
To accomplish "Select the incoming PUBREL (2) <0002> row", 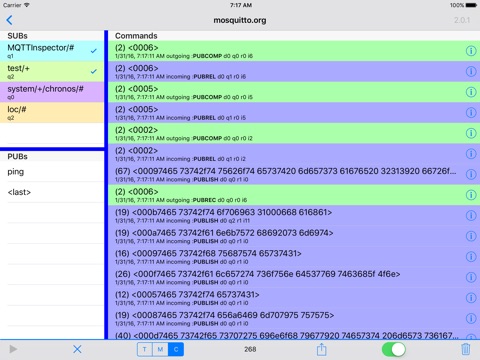I will [x=294, y=154].
